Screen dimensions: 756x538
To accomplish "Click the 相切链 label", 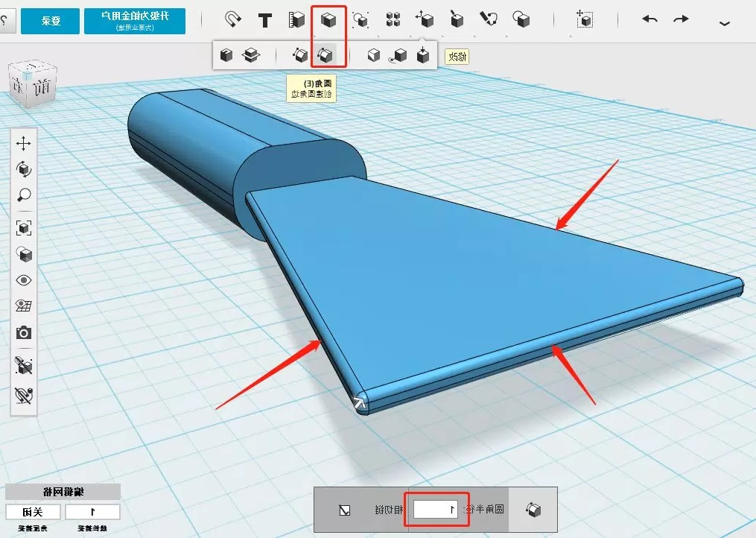I will pos(389,510).
